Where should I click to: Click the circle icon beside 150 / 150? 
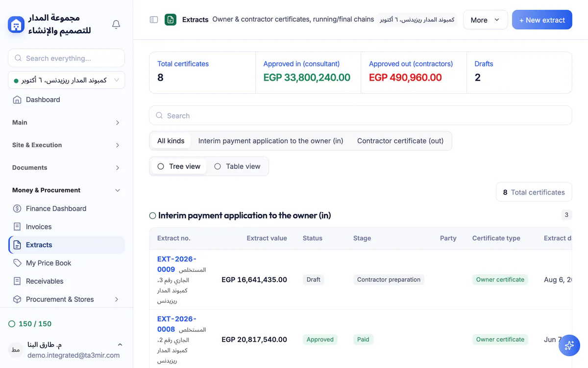click(x=12, y=324)
